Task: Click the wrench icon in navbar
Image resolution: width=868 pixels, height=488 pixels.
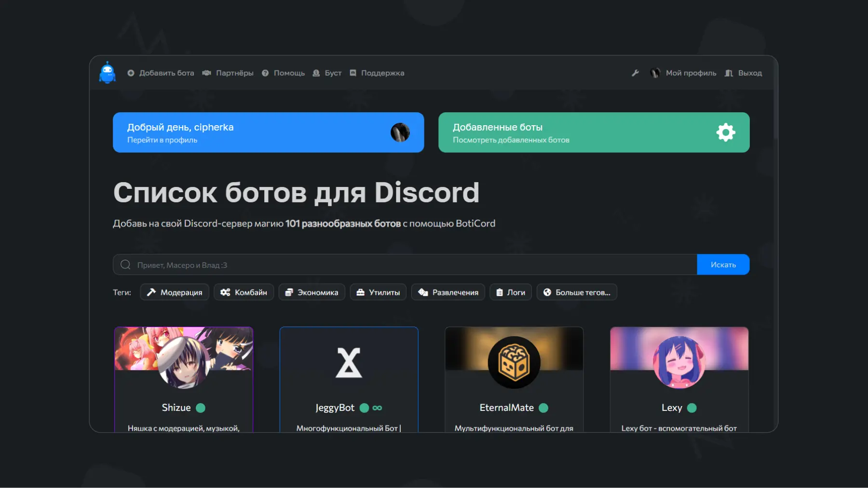Action: click(636, 73)
